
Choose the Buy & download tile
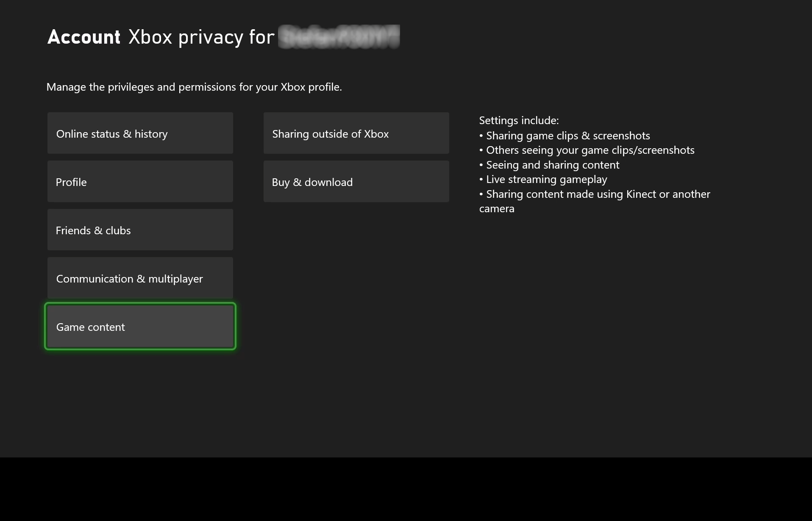coord(356,181)
